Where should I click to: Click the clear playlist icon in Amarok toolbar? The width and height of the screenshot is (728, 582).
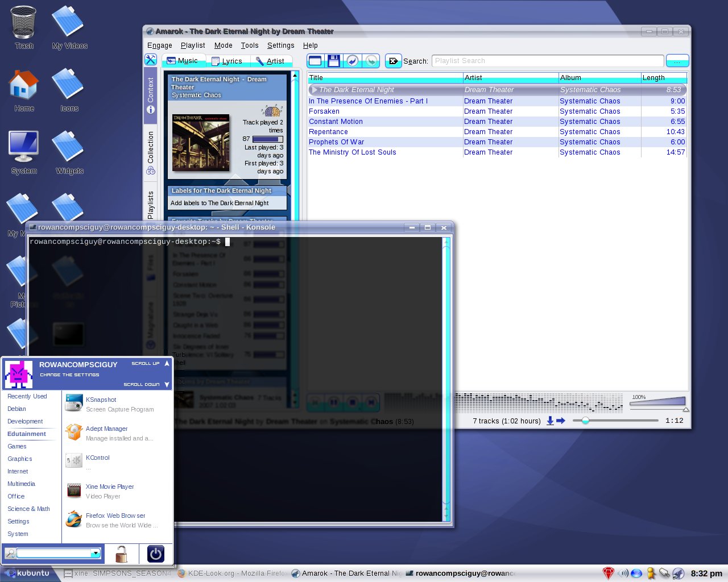315,61
